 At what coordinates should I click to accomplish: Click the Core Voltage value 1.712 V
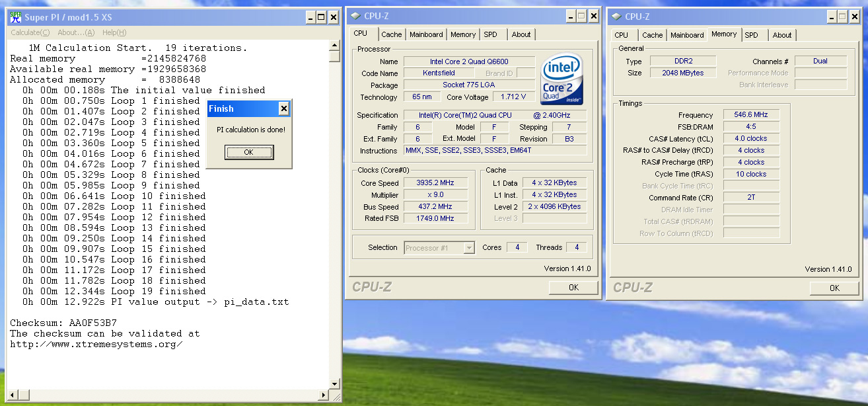click(514, 97)
